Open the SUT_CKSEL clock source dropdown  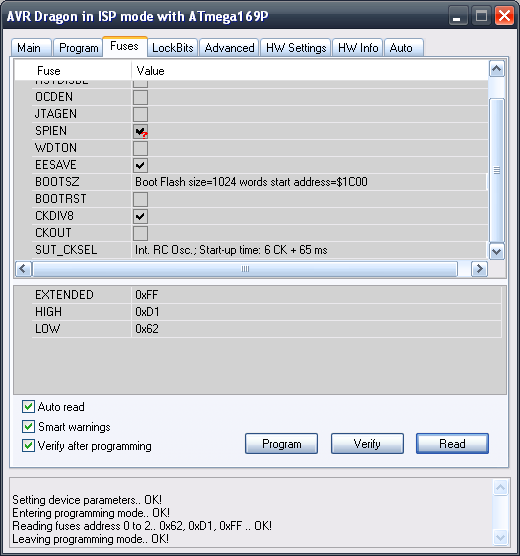(x=309, y=250)
